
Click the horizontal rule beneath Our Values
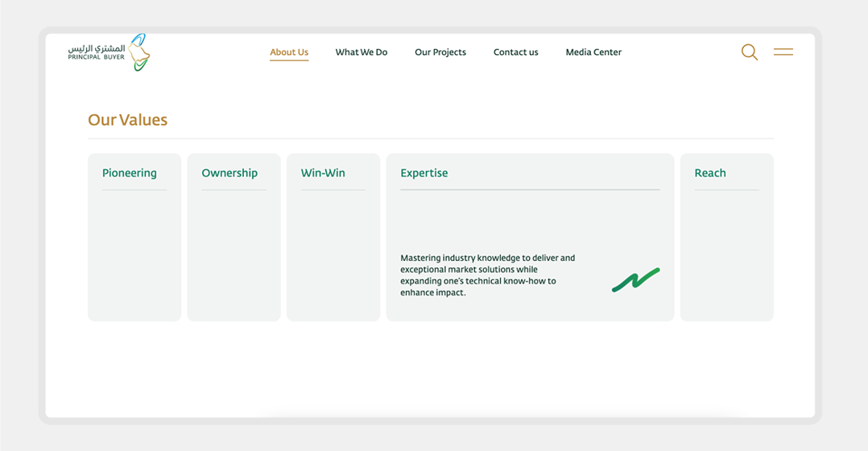[x=430, y=139]
